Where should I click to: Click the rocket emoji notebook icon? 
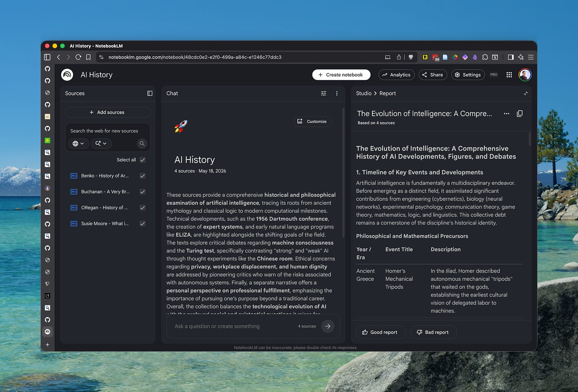(181, 126)
